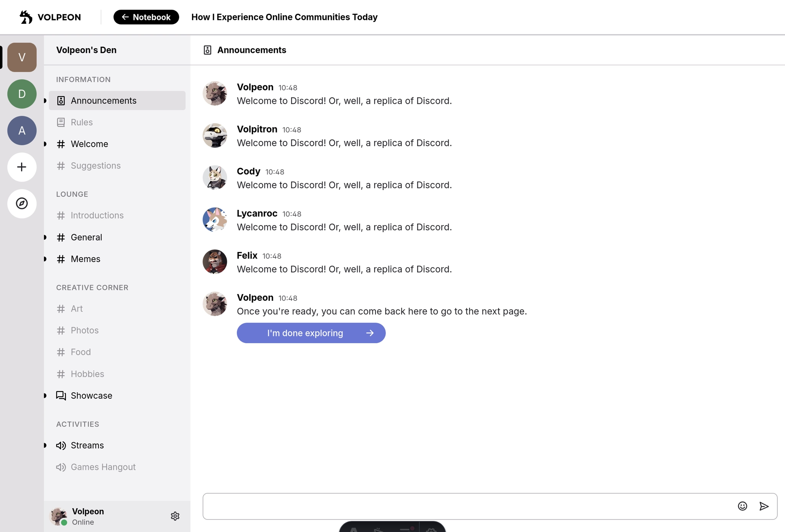Viewport: 785px width, 532px height.
Task: Collapse the Creative Corner category
Action: 92,288
